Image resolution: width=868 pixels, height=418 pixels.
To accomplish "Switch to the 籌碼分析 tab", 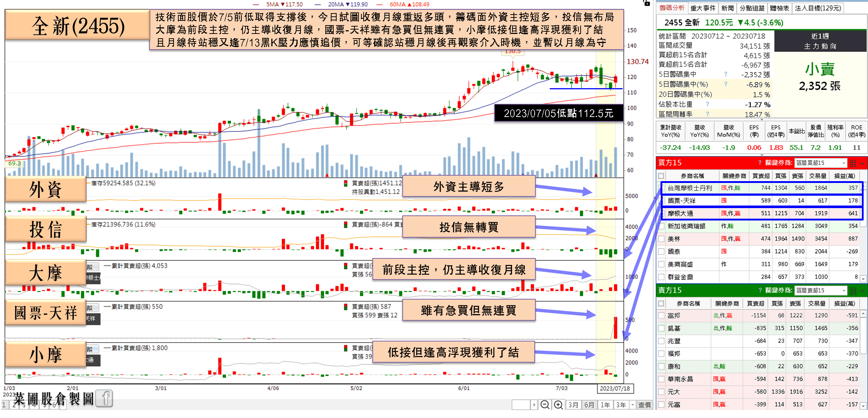I will coord(672,8).
